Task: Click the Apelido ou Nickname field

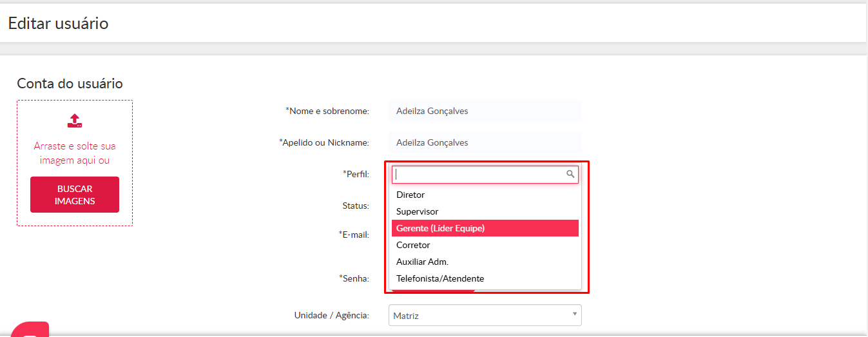Action: 485,142
